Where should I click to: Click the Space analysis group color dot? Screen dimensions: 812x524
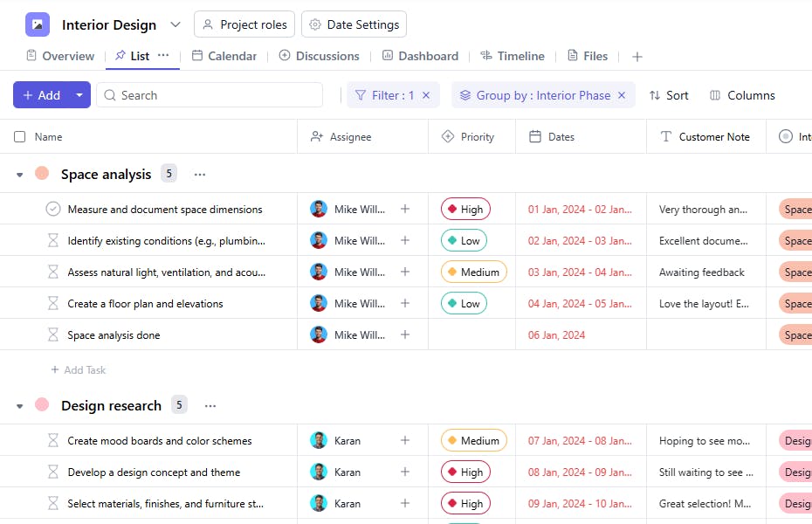(x=42, y=174)
